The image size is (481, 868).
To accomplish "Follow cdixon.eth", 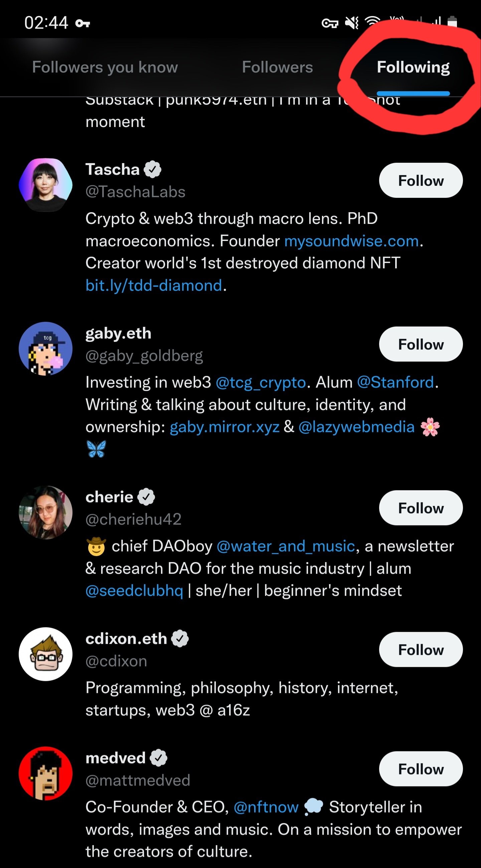I will click(421, 649).
